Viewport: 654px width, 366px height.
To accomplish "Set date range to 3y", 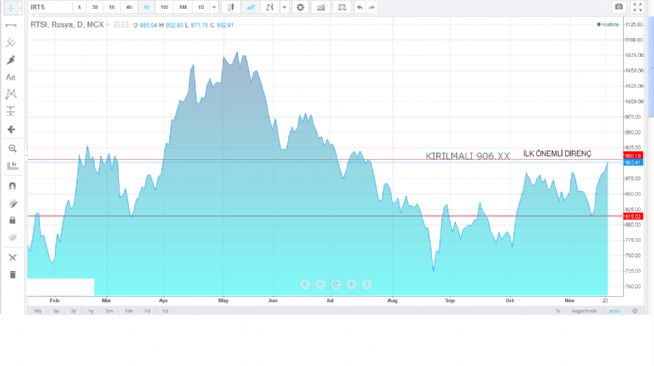I will (x=73, y=311).
